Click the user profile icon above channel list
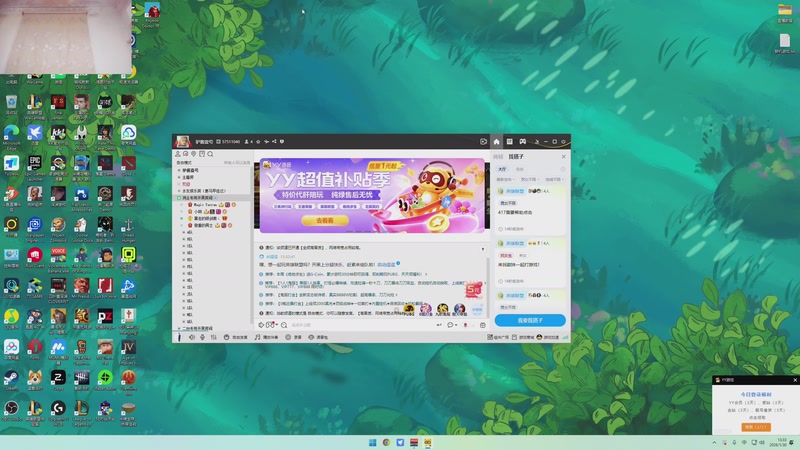This screenshot has width=800, height=450. pos(178,154)
